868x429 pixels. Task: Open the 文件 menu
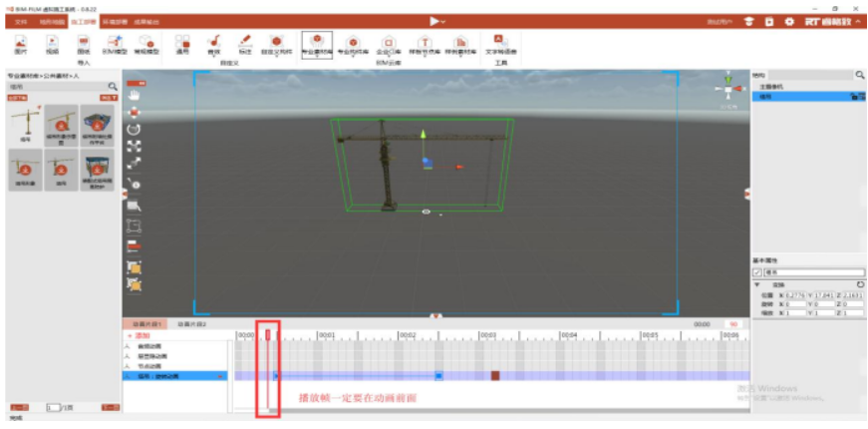[x=21, y=22]
